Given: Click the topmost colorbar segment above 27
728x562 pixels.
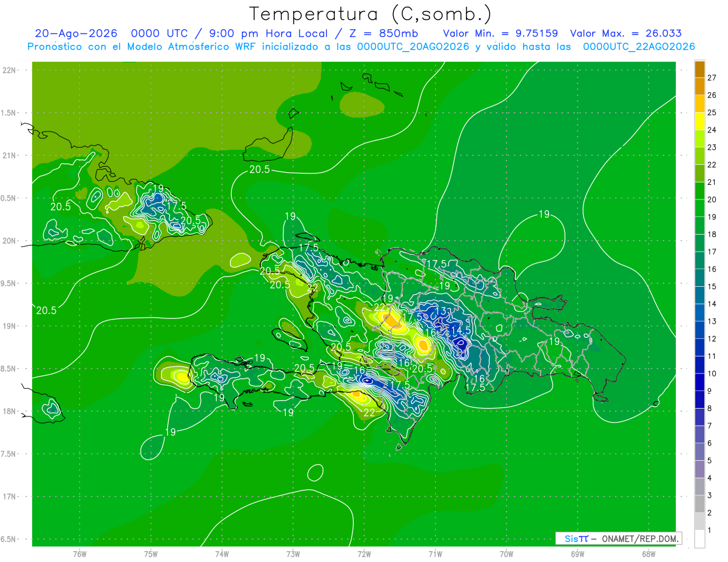Looking at the screenshot, I should (x=699, y=69).
